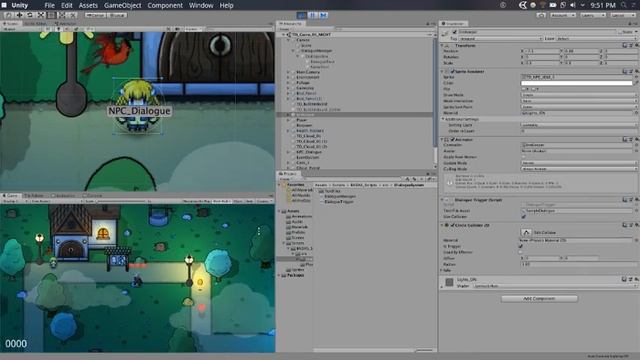Open the Sprite Renderer gear menu
The height and width of the screenshot is (360, 640).
click(636, 71)
